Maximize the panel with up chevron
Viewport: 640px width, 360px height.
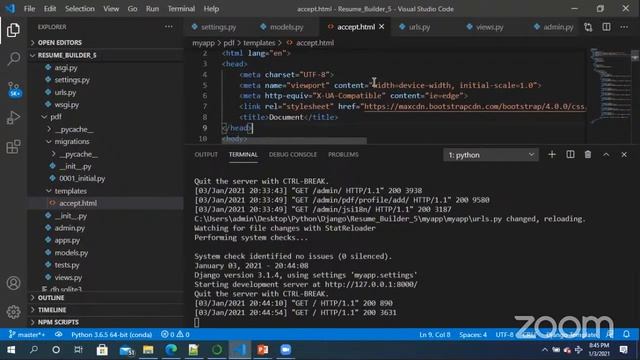(606, 155)
